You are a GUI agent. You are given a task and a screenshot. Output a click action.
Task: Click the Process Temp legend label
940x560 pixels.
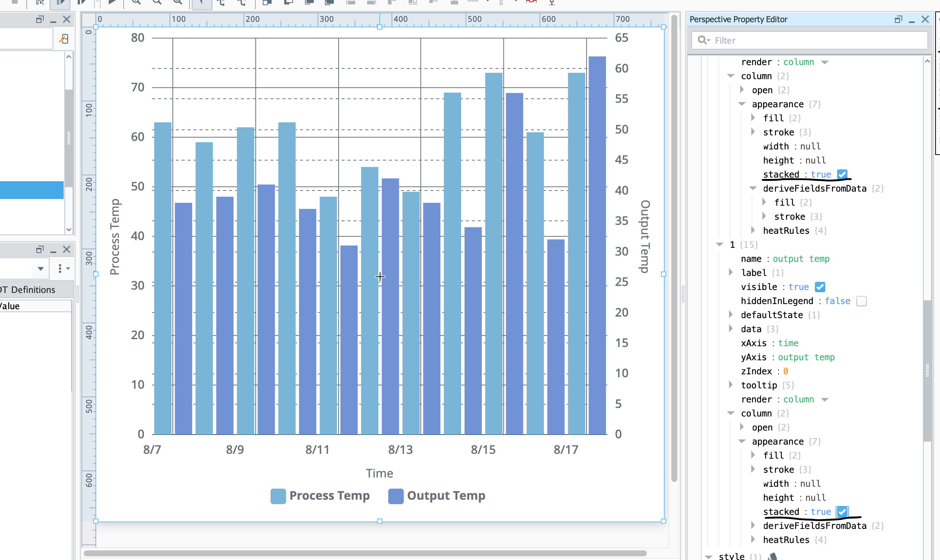(x=329, y=496)
